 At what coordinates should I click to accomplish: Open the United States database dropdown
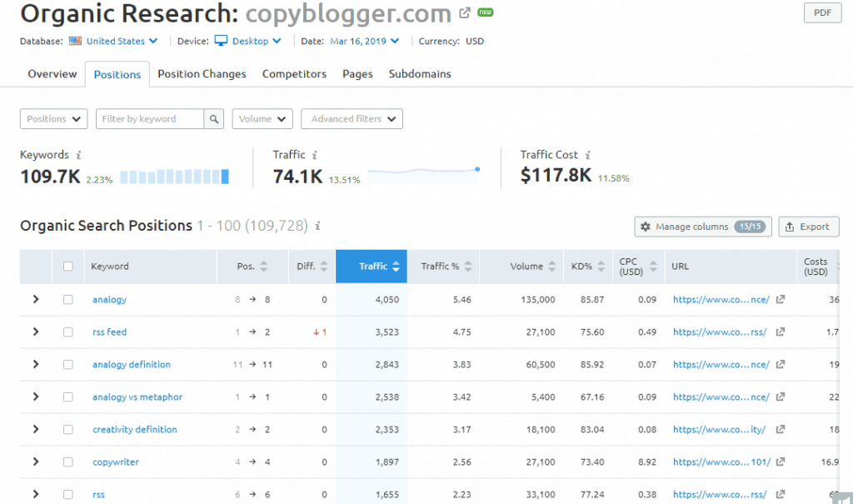pos(122,41)
